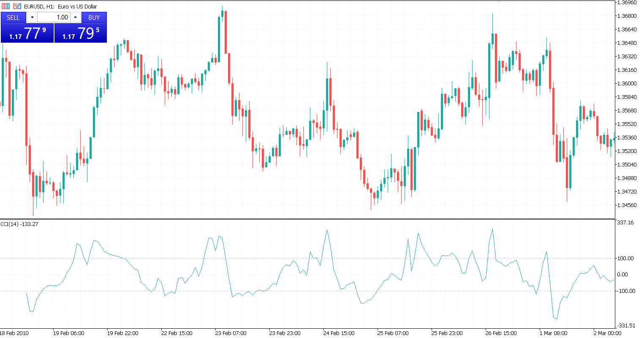Click the 23 Feb 23:00 time label

coord(285,333)
